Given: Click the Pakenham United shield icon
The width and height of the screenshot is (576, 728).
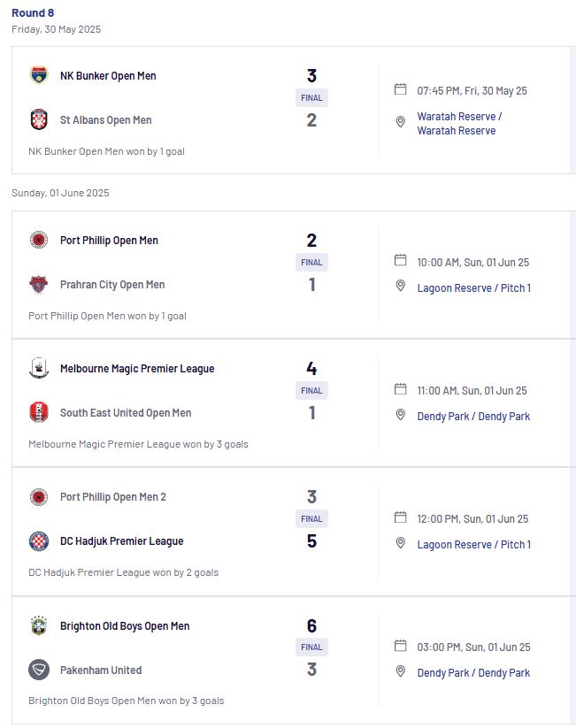Looking at the screenshot, I should [39, 670].
